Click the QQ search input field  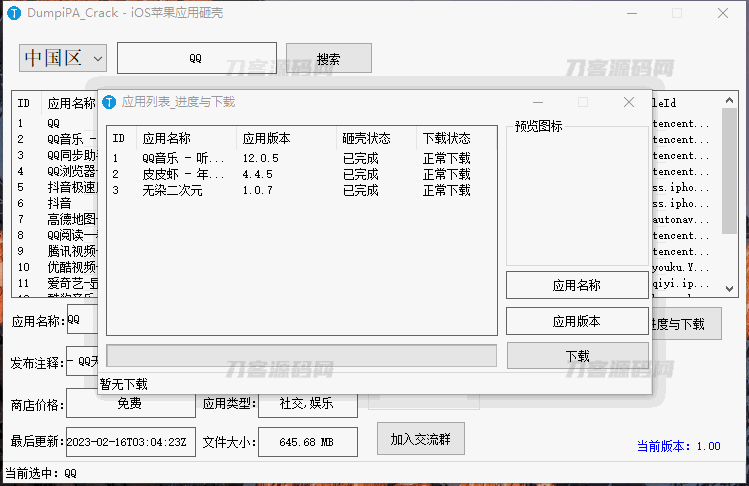[x=196, y=59]
